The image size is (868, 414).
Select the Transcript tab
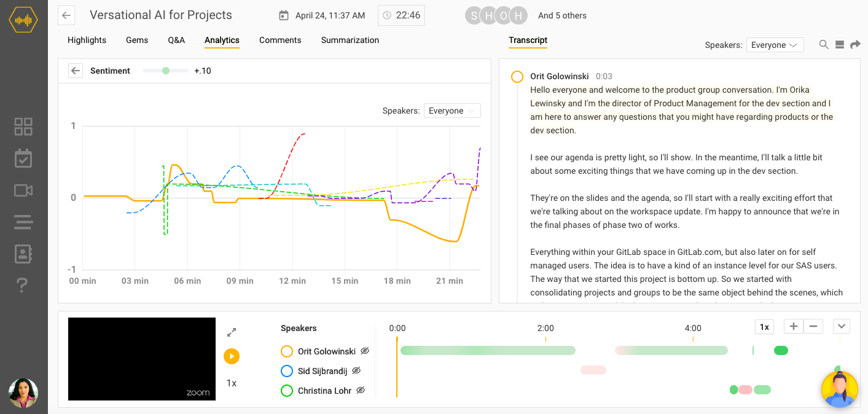point(528,40)
